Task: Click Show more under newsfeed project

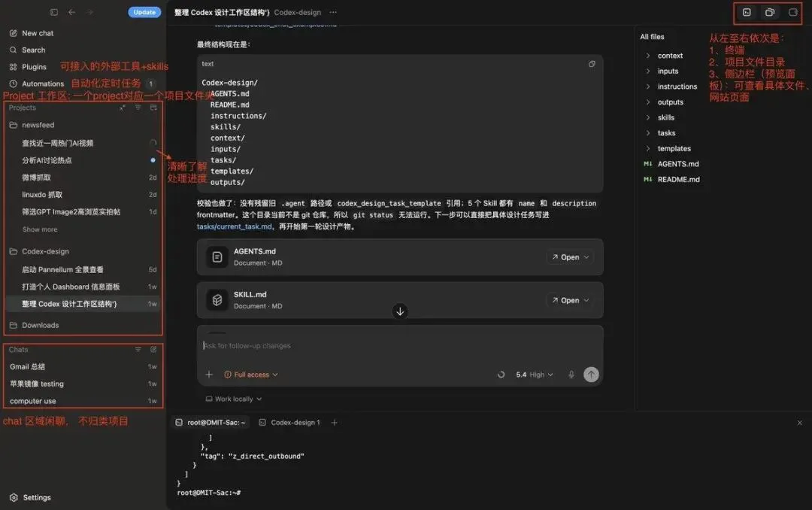Action: pos(40,229)
